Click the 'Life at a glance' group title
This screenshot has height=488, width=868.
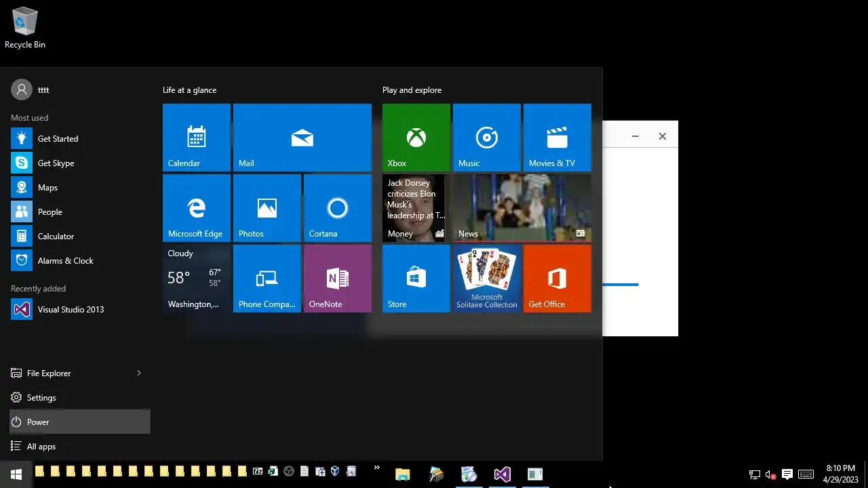pos(190,90)
